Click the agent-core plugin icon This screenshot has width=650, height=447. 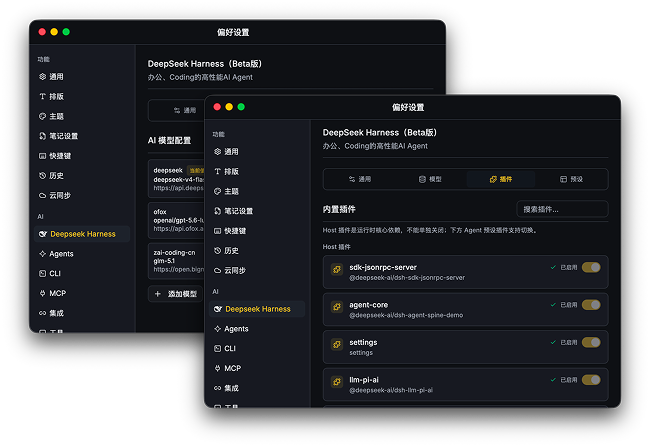point(337,307)
